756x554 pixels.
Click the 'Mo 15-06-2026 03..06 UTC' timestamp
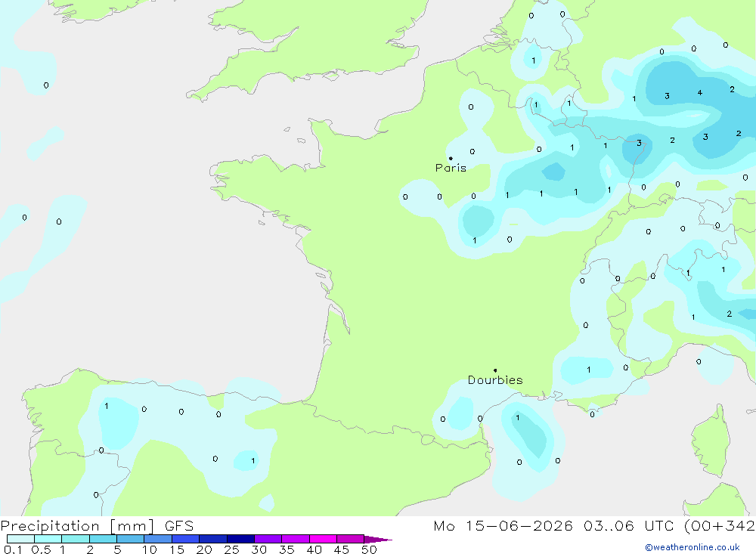tap(553, 525)
